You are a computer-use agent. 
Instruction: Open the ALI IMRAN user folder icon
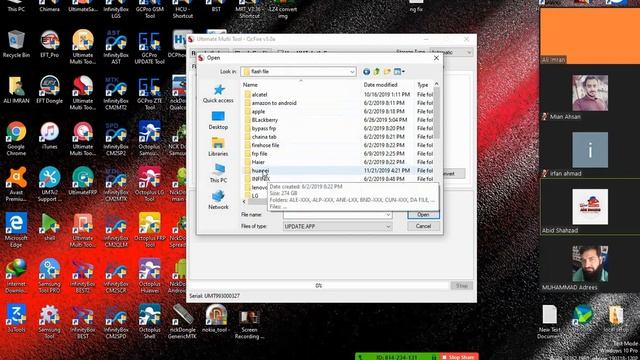[x=16, y=90]
